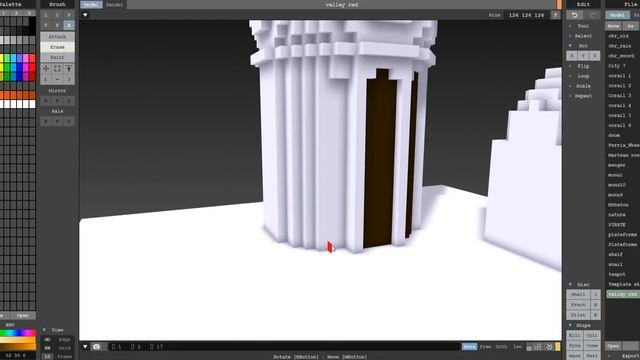Adjust the rainbow hue slider
This screenshot has height=360, width=640.
(x=18, y=333)
